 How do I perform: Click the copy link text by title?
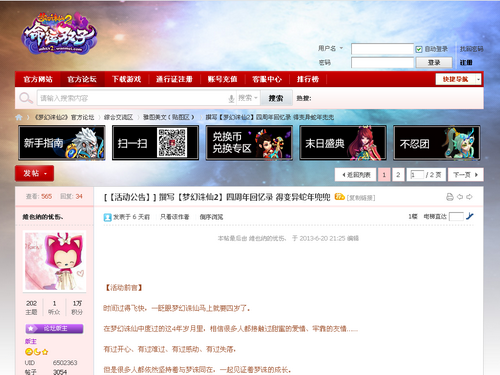(361, 198)
